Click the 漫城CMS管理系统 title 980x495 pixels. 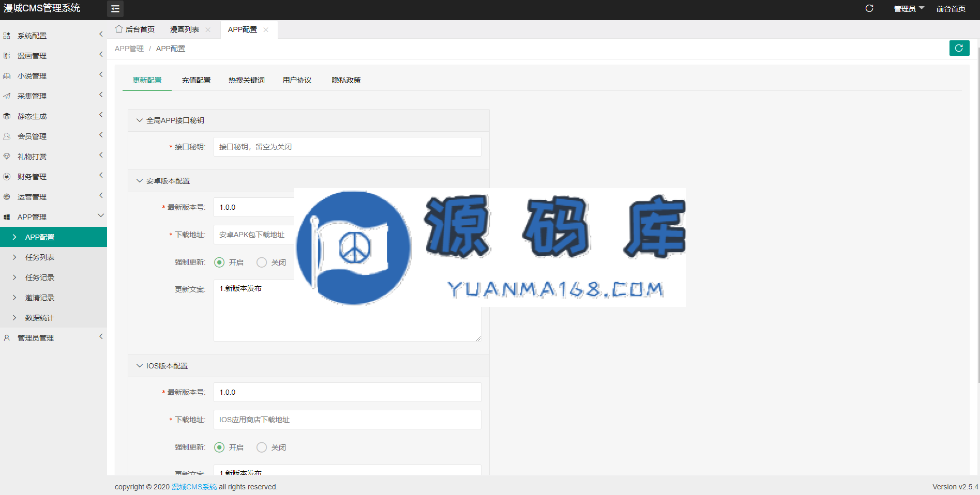tap(42, 8)
